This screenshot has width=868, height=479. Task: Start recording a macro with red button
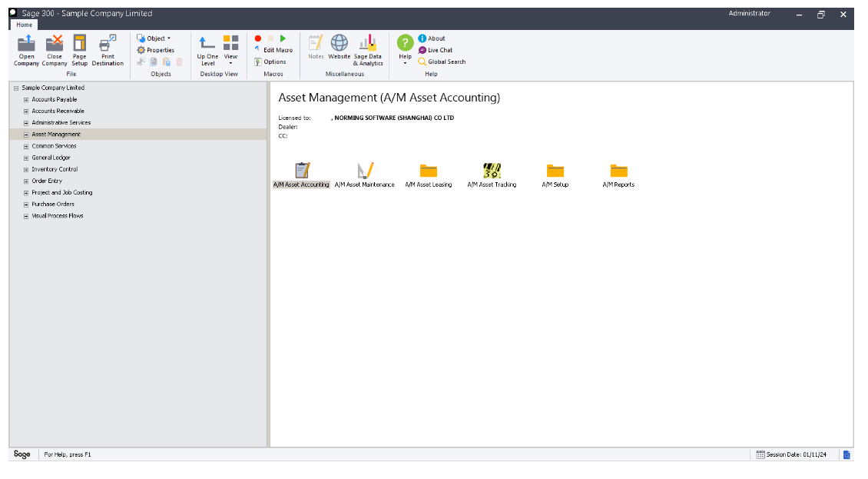(258, 38)
